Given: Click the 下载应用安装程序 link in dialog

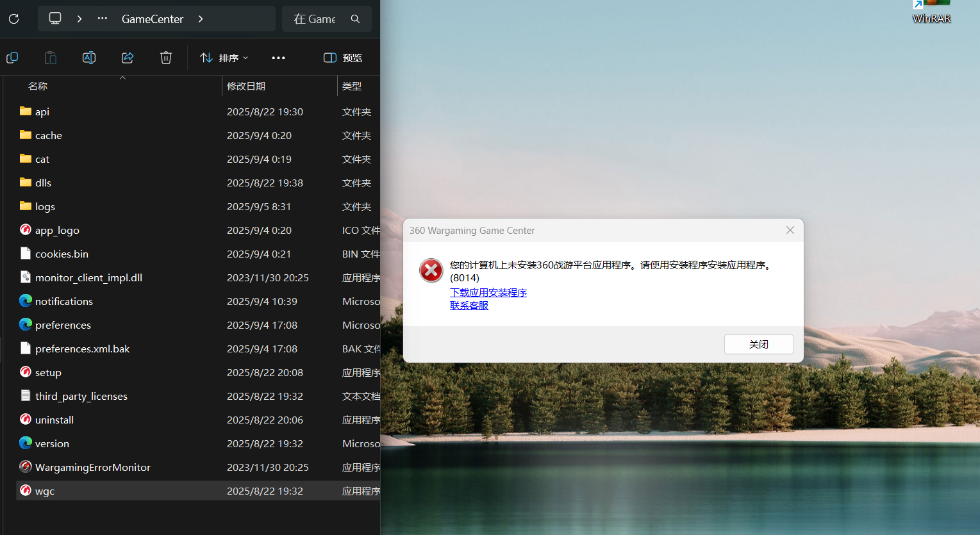Looking at the screenshot, I should 488,292.
